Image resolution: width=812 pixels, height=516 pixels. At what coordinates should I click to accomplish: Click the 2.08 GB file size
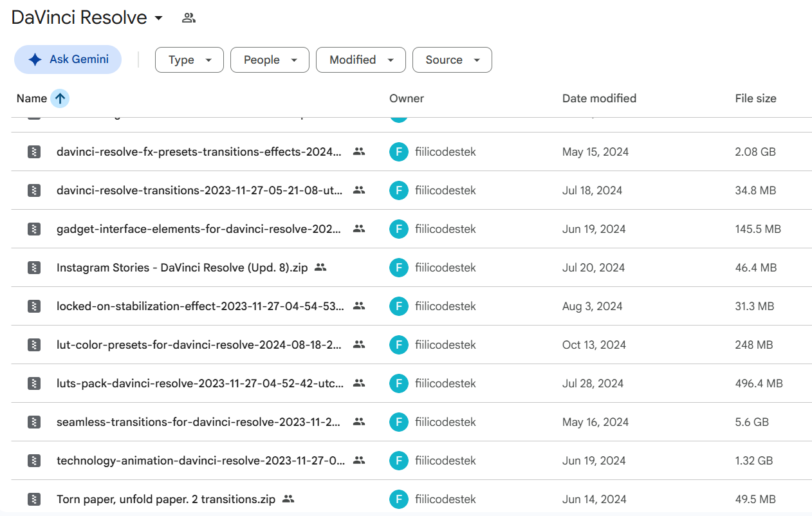(755, 152)
